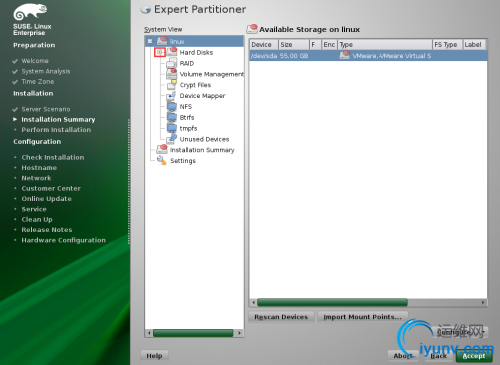Click the Hard Disks tree icon
Viewport: 500px width, 365px height.
pyautogui.click(x=172, y=52)
